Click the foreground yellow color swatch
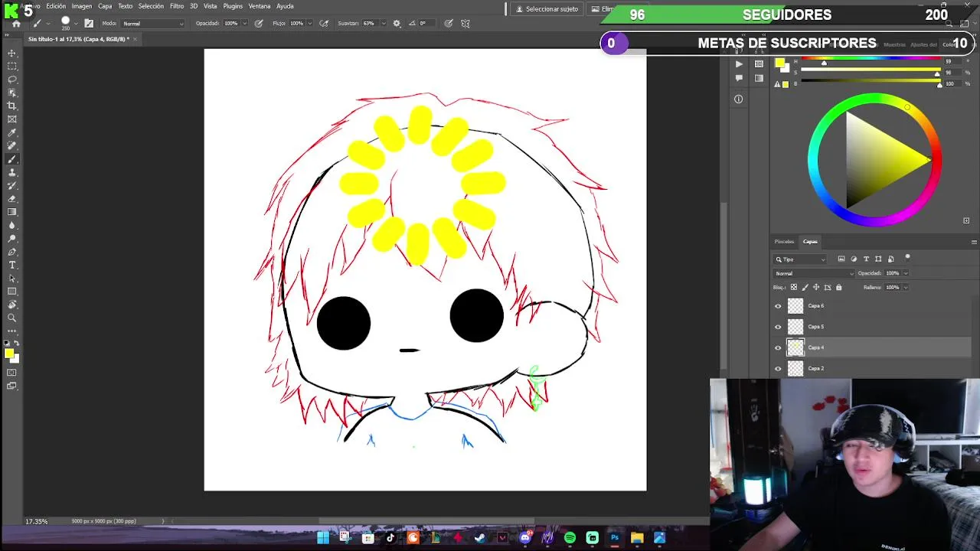The width and height of the screenshot is (980, 551). tap(8, 354)
